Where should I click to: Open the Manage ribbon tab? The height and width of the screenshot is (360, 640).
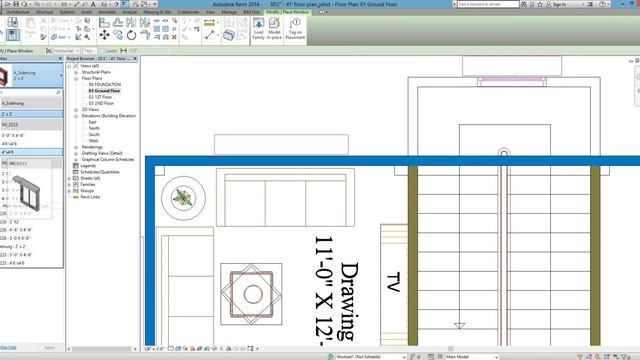[229, 12]
